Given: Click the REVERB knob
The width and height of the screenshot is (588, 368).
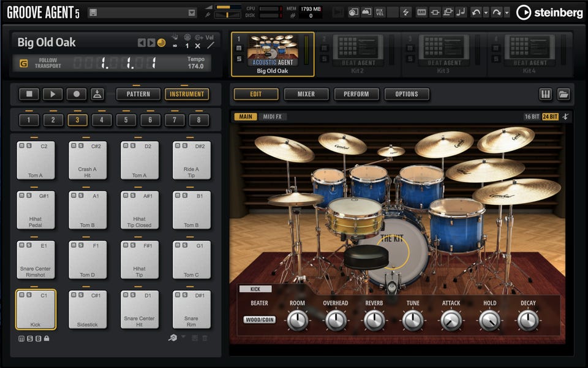Looking at the screenshot, I should point(374,320).
